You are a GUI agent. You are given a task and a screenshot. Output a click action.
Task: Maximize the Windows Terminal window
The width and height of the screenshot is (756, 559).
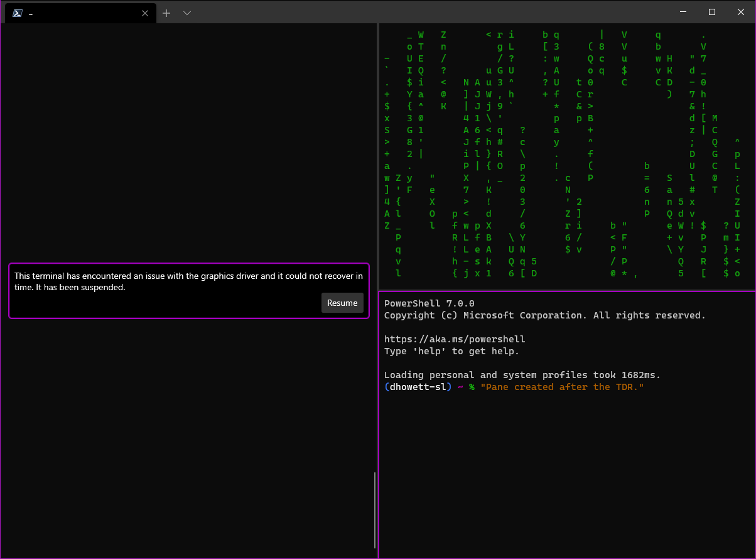712,12
